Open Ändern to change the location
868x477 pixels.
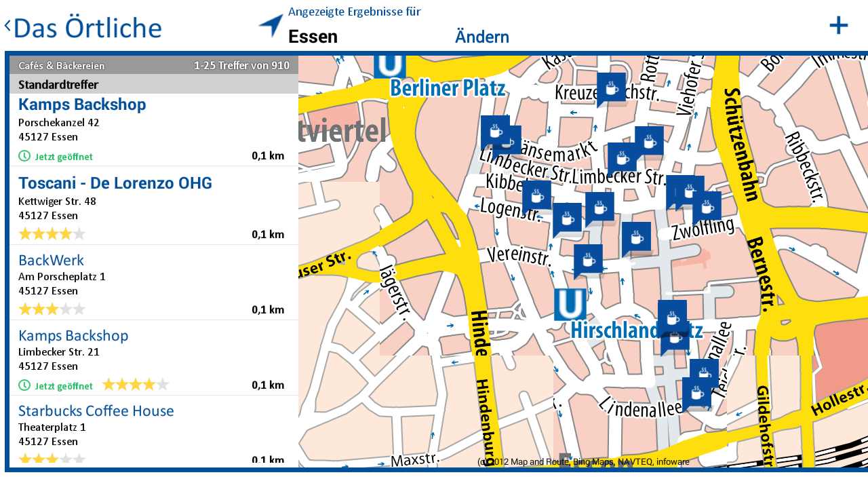click(x=481, y=37)
